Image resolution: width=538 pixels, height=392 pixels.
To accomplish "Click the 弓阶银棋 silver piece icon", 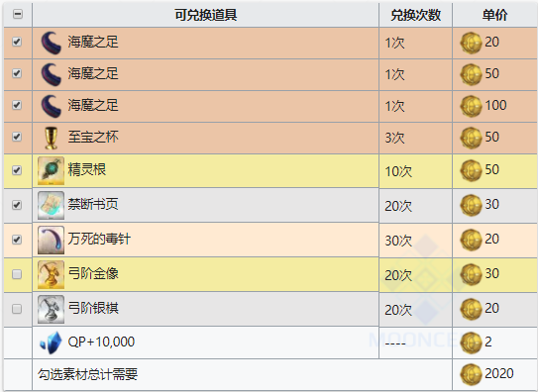I will pyautogui.click(x=51, y=309).
